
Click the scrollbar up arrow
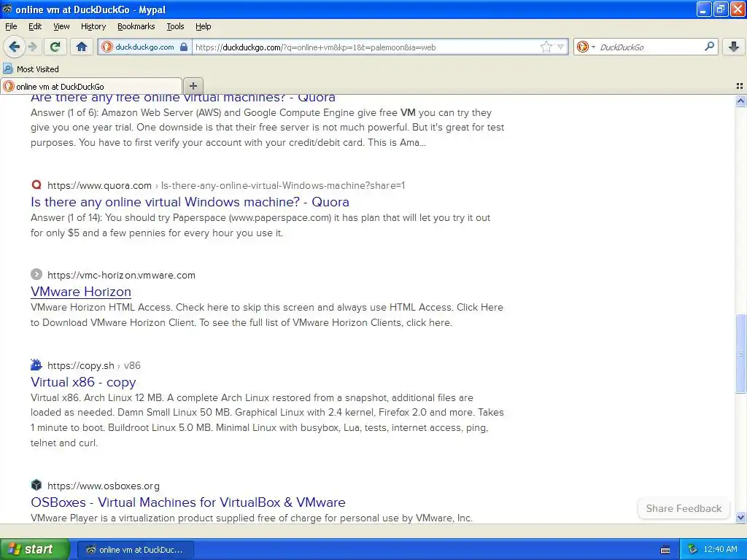[740, 101]
